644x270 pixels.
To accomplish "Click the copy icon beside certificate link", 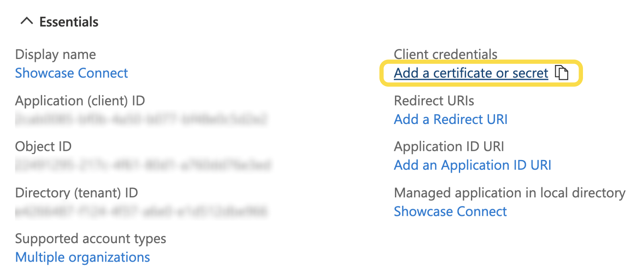I will click(563, 73).
